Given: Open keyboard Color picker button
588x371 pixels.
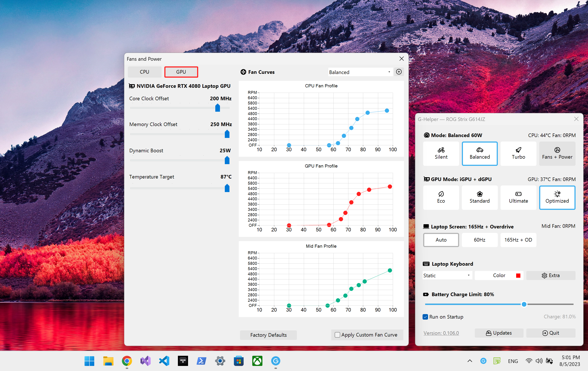Looking at the screenshot, I should (499, 275).
